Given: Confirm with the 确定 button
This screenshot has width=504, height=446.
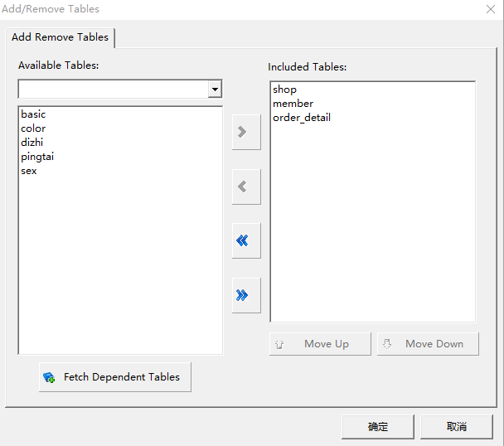Looking at the screenshot, I should 378,427.
